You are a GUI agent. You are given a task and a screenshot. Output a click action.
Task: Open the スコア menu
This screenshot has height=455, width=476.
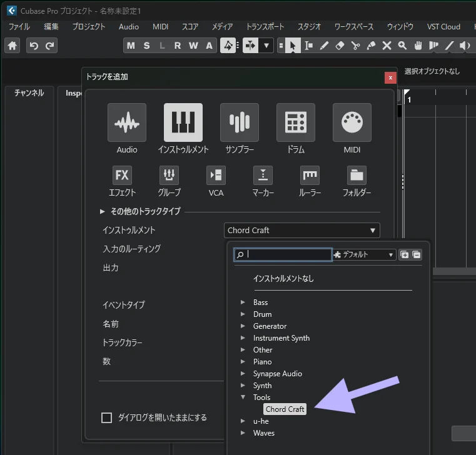pyautogui.click(x=190, y=27)
